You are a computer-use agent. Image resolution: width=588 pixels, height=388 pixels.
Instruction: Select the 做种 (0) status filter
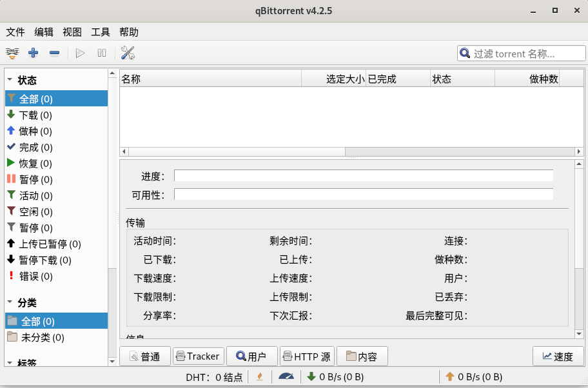point(56,131)
